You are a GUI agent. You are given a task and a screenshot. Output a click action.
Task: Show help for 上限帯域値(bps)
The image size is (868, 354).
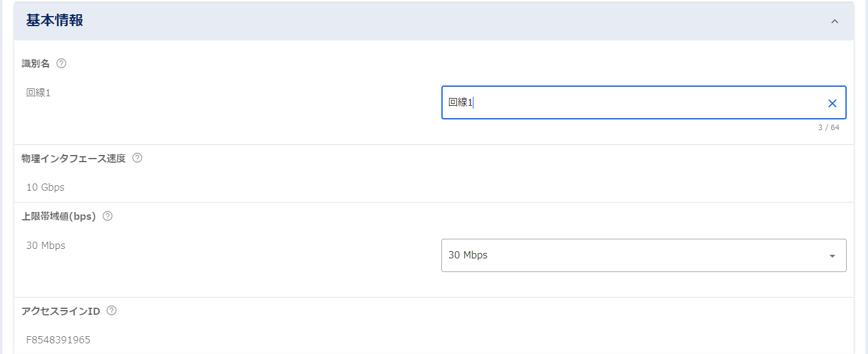[x=107, y=216]
